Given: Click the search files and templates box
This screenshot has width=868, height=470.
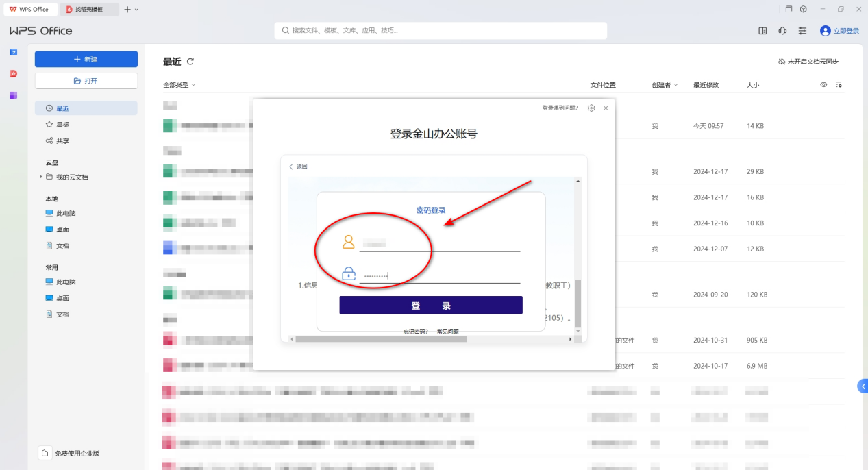Looking at the screenshot, I should click(441, 30).
